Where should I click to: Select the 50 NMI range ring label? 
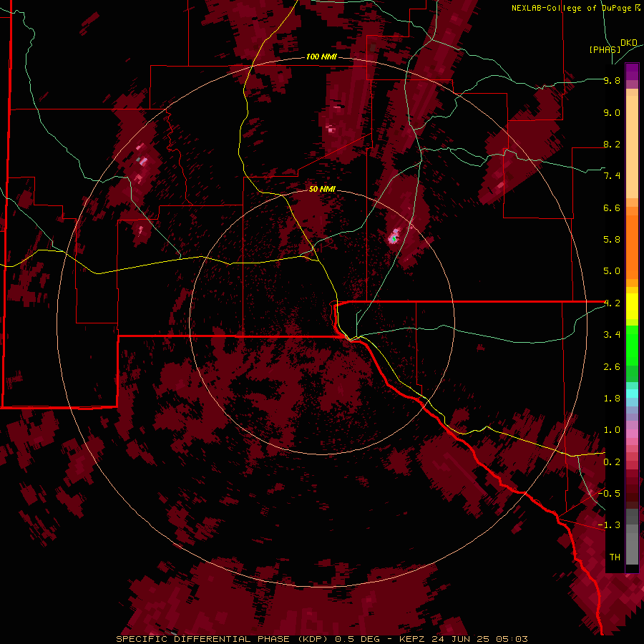click(x=322, y=189)
